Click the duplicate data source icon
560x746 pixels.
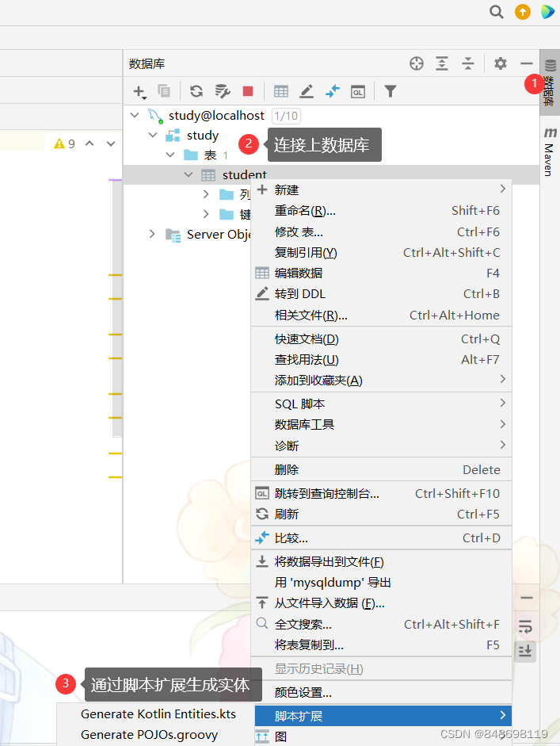164,91
